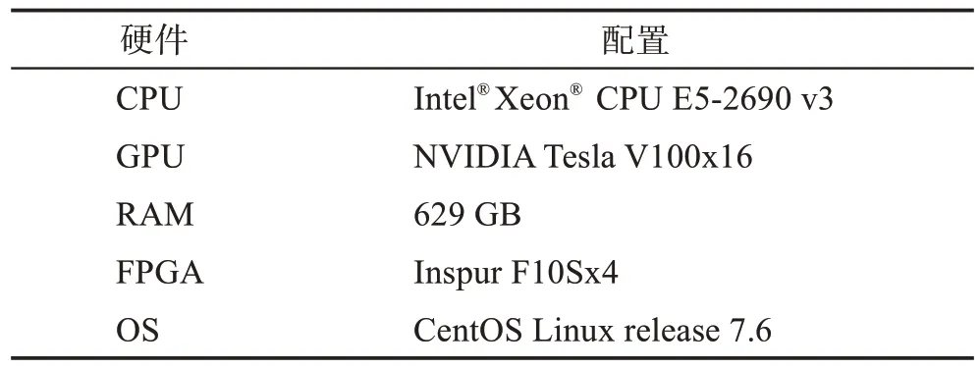Viewport: 980px width, 369px height.
Task: Click the registered symbol after Xeon
Action: [575, 90]
